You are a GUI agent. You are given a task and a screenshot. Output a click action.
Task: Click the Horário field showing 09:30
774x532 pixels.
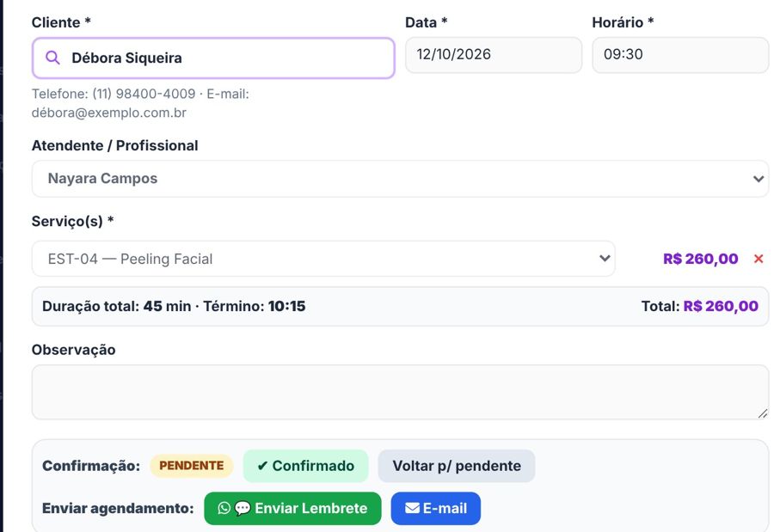point(680,55)
